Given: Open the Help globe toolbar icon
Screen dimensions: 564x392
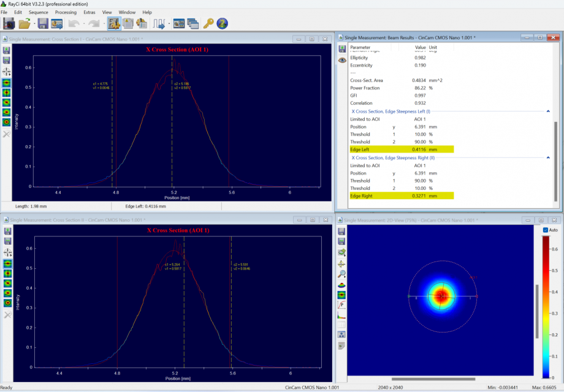Looking at the screenshot, I should [x=222, y=23].
